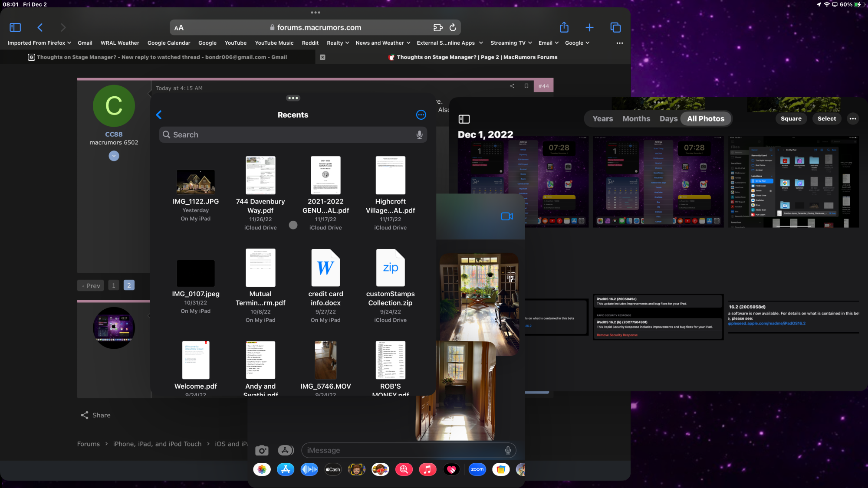Tap the iMessage text field
Image resolution: width=868 pixels, height=488 pixels.
click(408, 450)
